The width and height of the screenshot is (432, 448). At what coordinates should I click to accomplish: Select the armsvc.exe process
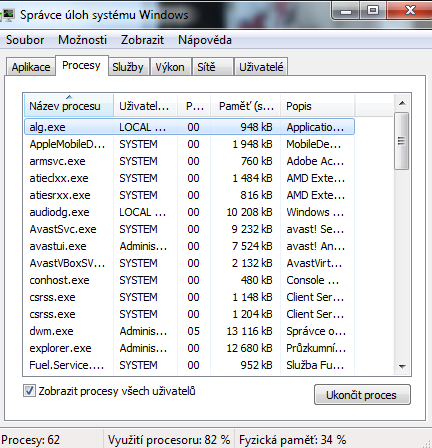(x=189, y=161)
